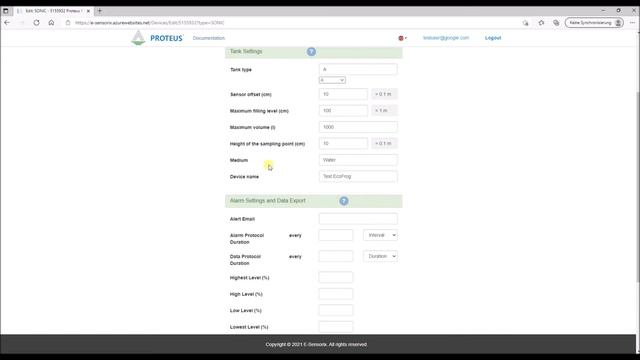Focus the Medium field
The width and height of the screenshot is (640, 360).
[x=358, y=160]
